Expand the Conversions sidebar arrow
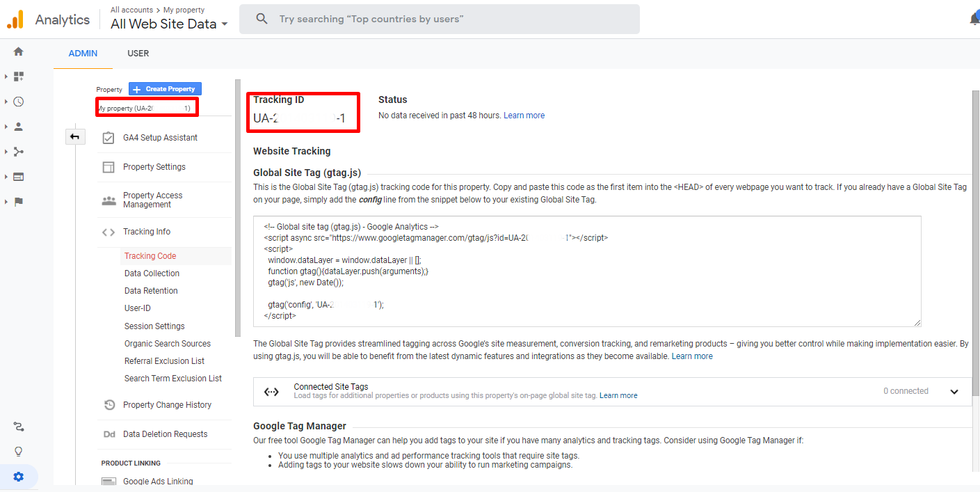Viewport: 980px width, 492px height. (6, 202)
